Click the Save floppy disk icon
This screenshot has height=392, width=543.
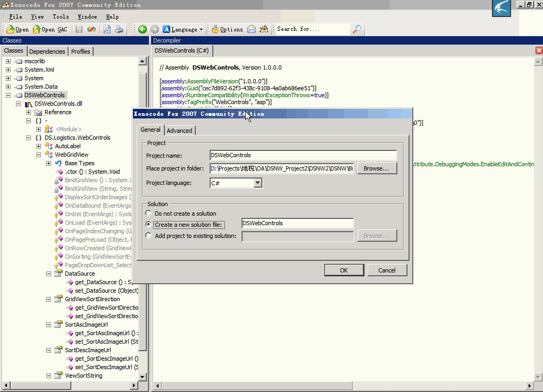click(x=79, y=29)
